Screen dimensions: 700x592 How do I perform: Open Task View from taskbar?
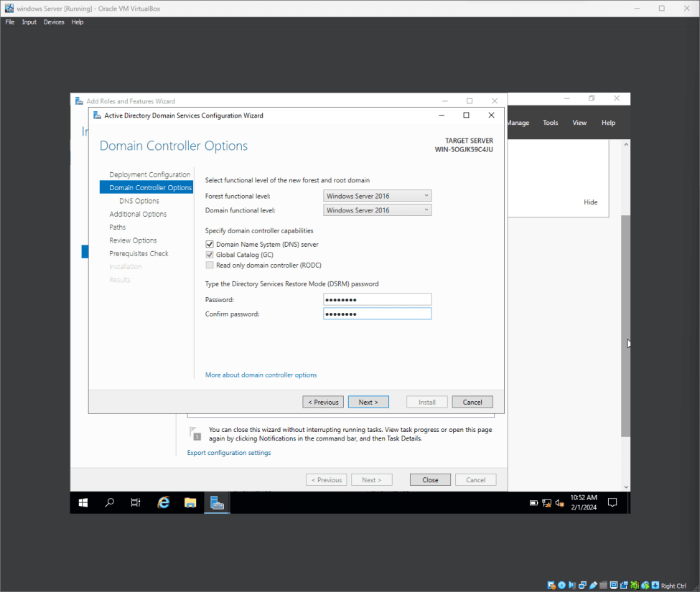(136, 503)
